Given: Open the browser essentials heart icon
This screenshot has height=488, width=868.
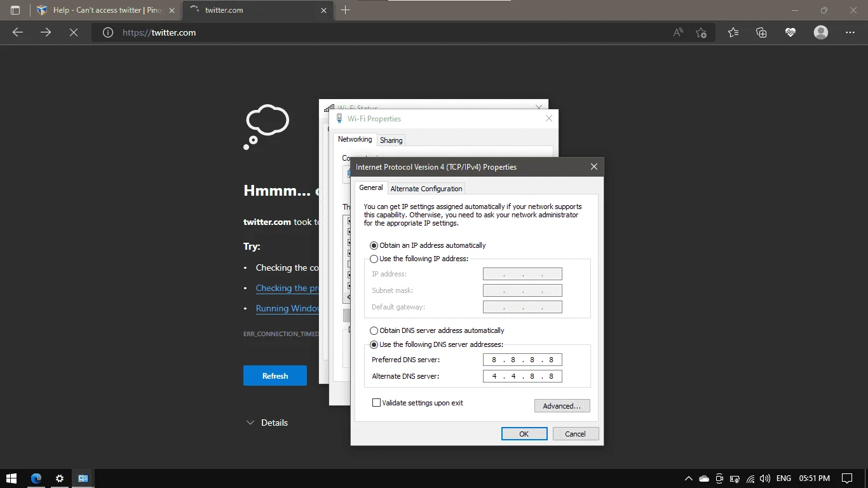Looking at the screenshot, I should tap(790, 32).
